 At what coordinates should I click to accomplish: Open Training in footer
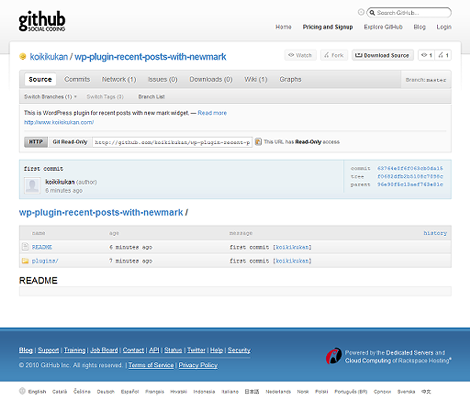pos(75,350)
